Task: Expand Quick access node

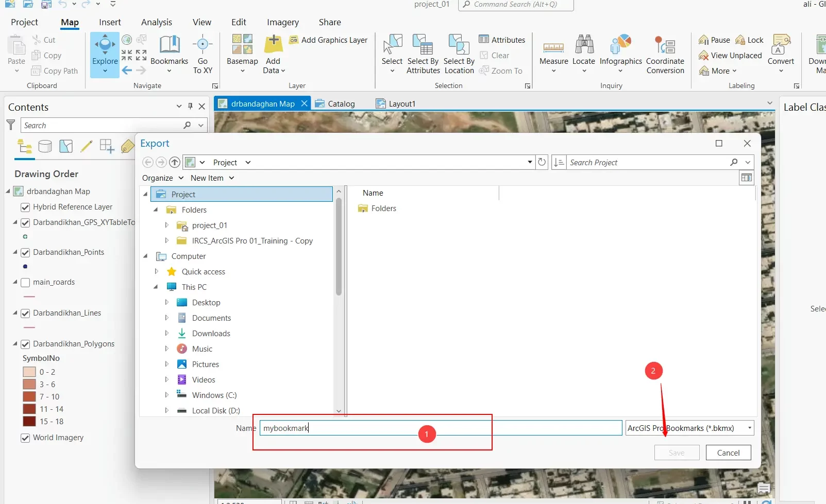Action: 156,271
